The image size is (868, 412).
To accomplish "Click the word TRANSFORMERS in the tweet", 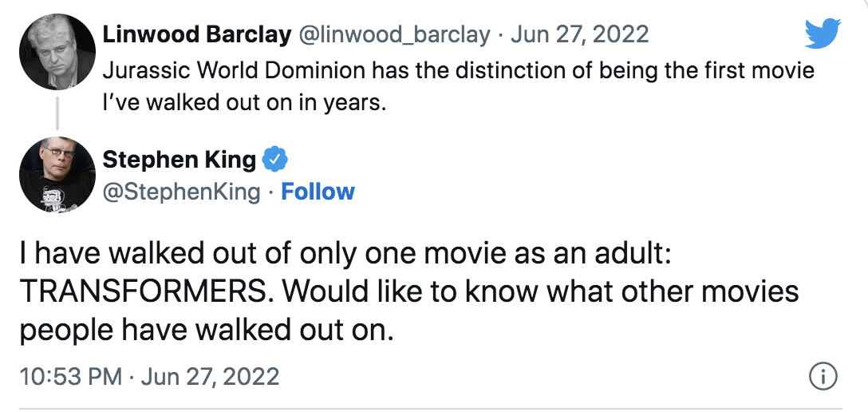I will [x=142, y=291].
